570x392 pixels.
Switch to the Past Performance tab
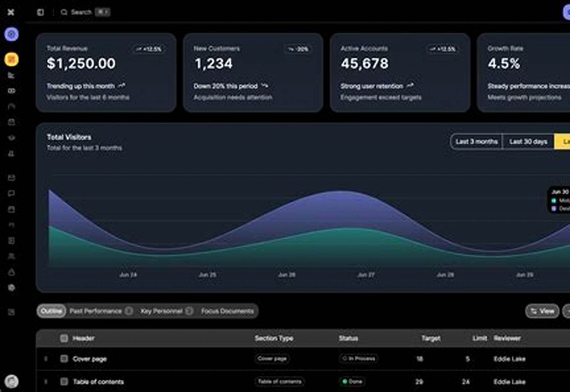101,311
